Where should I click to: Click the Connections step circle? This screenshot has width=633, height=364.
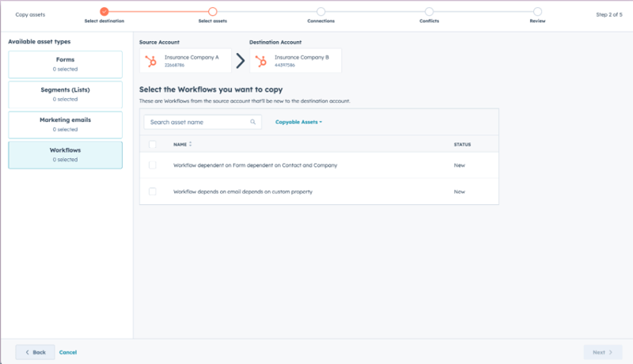pyautogui.click(x=320, y=11)
